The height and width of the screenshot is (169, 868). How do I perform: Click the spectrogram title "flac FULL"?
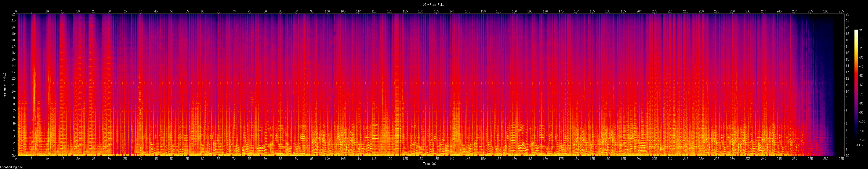click(434, 5)
